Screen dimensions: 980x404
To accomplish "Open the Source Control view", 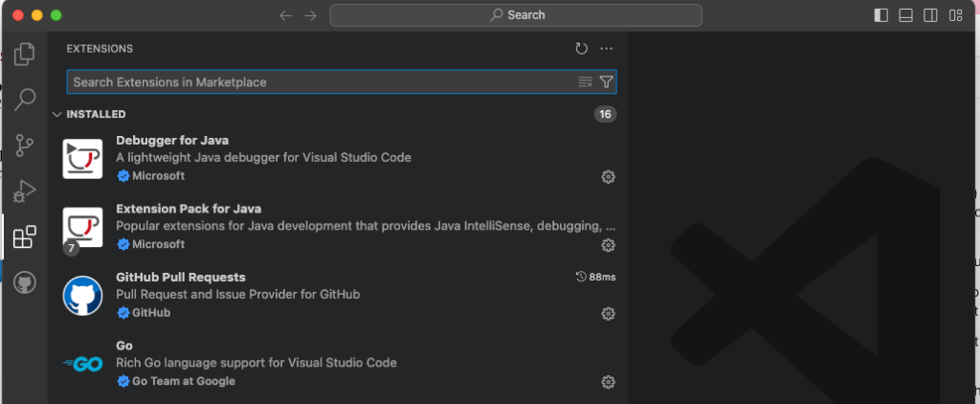I will coord(25,146).
